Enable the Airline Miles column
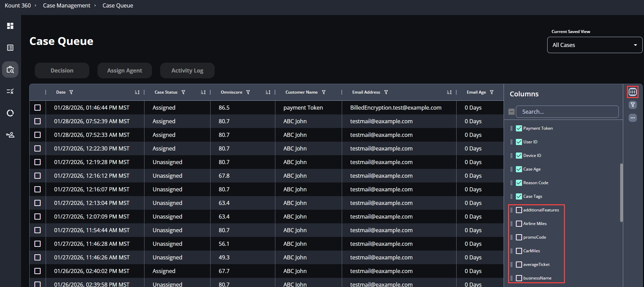The height and width of the screenshot is (287, 644). click(x=519, y=224)
